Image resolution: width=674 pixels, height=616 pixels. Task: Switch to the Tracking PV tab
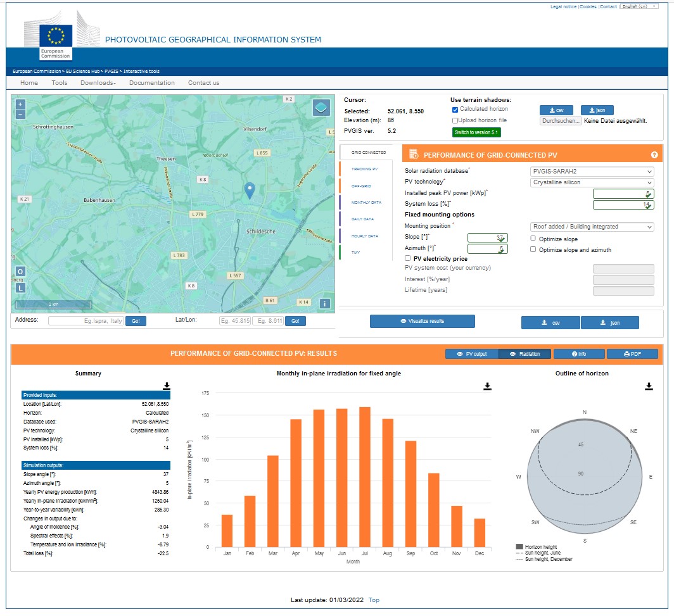tap(364, 169)
